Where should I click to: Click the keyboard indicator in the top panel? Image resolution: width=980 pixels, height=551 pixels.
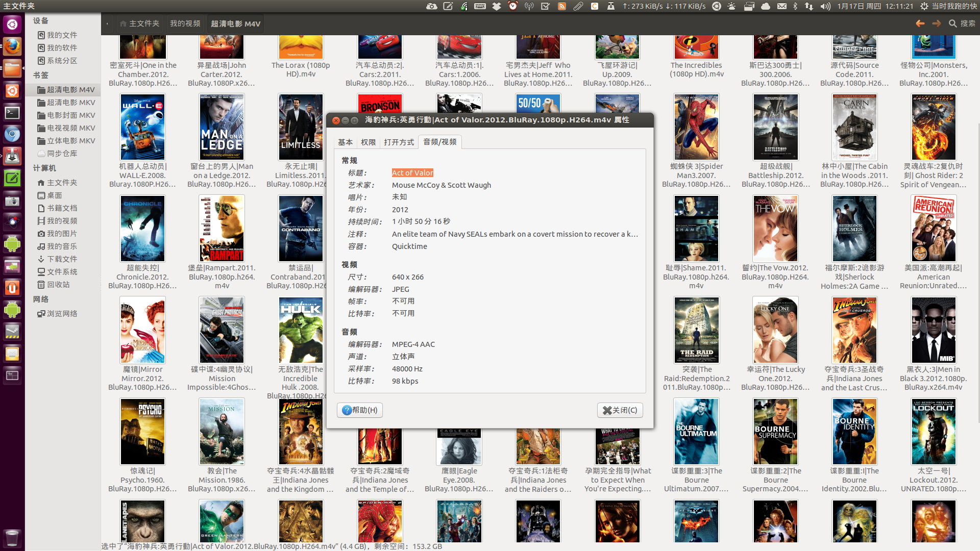480,6
